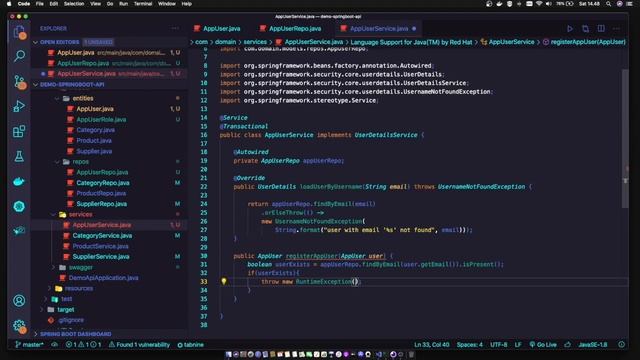Open the Terminal menu

click(143, 4)
